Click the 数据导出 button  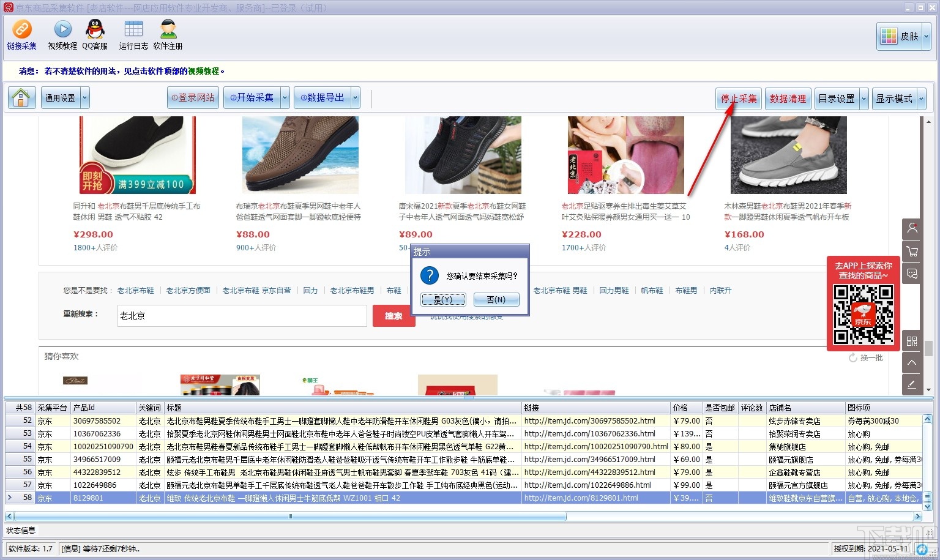pos(323,98)
